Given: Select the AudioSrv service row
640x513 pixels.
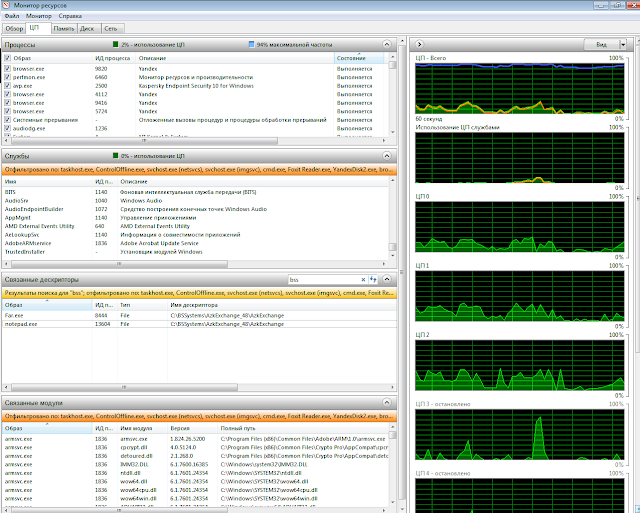Looking at the screenshot, I should click(x=195, y=200).
